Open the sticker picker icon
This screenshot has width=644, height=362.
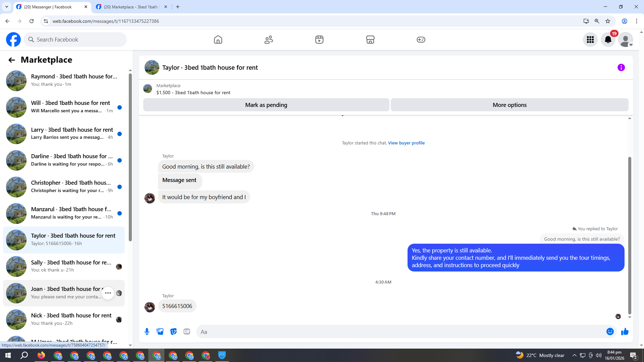point(173,331)
